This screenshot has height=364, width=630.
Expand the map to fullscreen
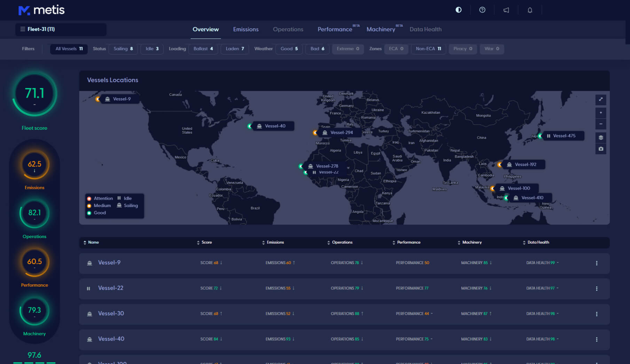point(601,100)
